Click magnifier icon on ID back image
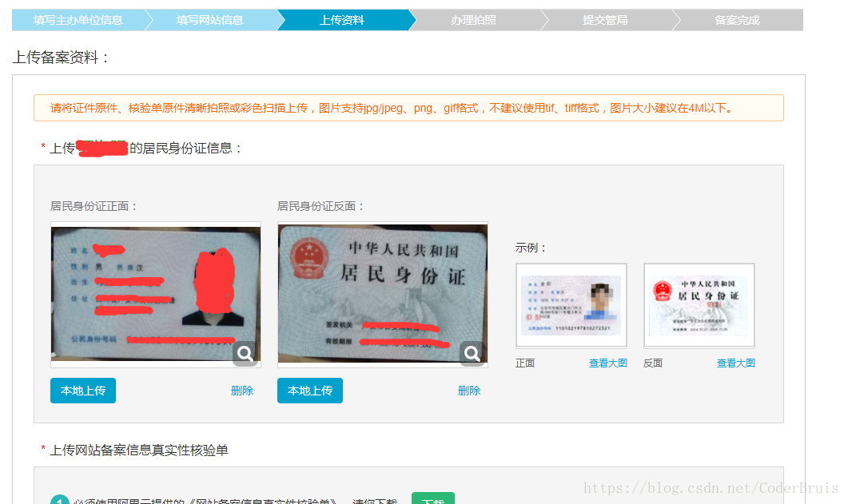Screen dimensions: 848x504 [x=472, y=354]
